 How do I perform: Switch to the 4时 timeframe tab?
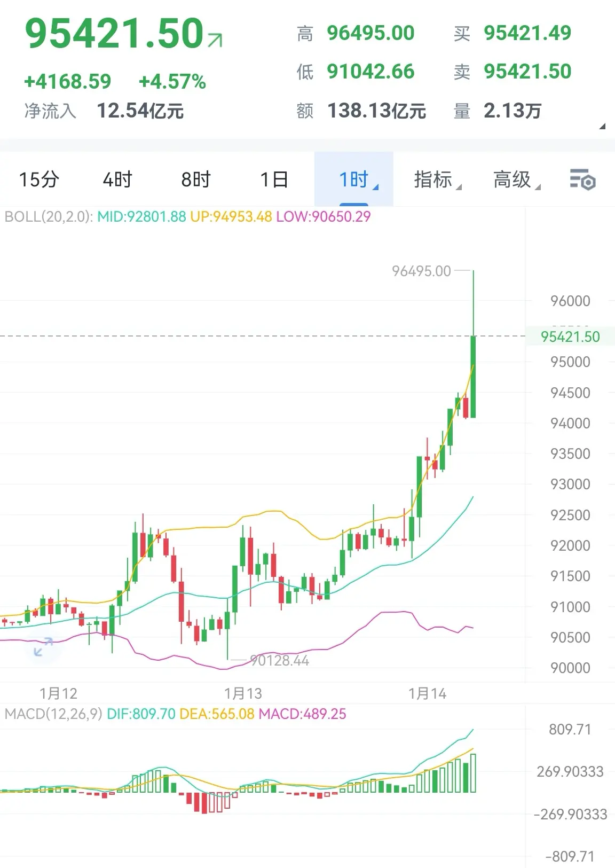(x=117, y=179)
